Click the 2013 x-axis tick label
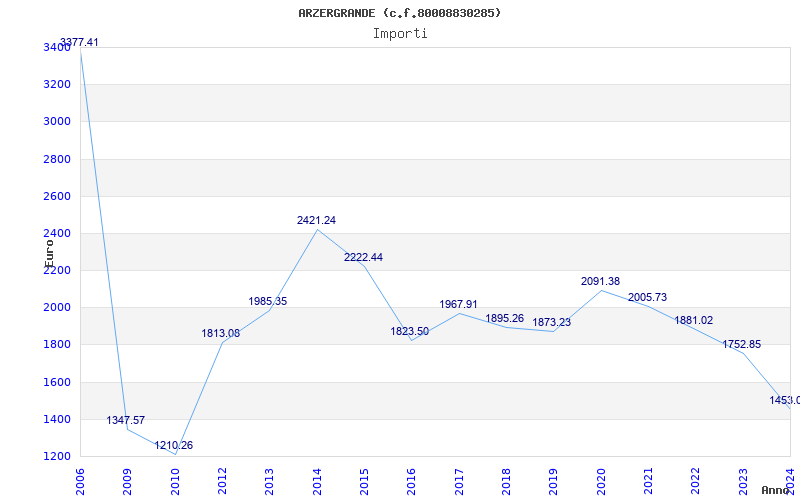This screenshot has width=800, height=500. pos(269,481)
